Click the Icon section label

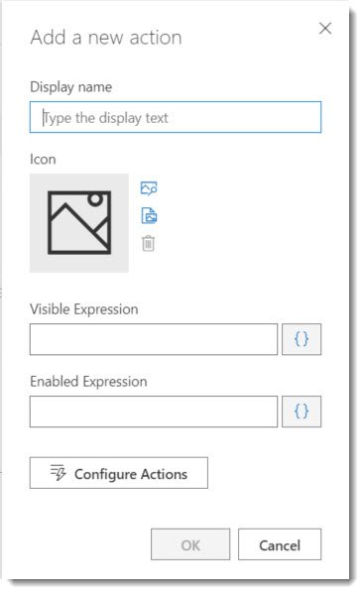pyautogui.click(x=43, y=159)
